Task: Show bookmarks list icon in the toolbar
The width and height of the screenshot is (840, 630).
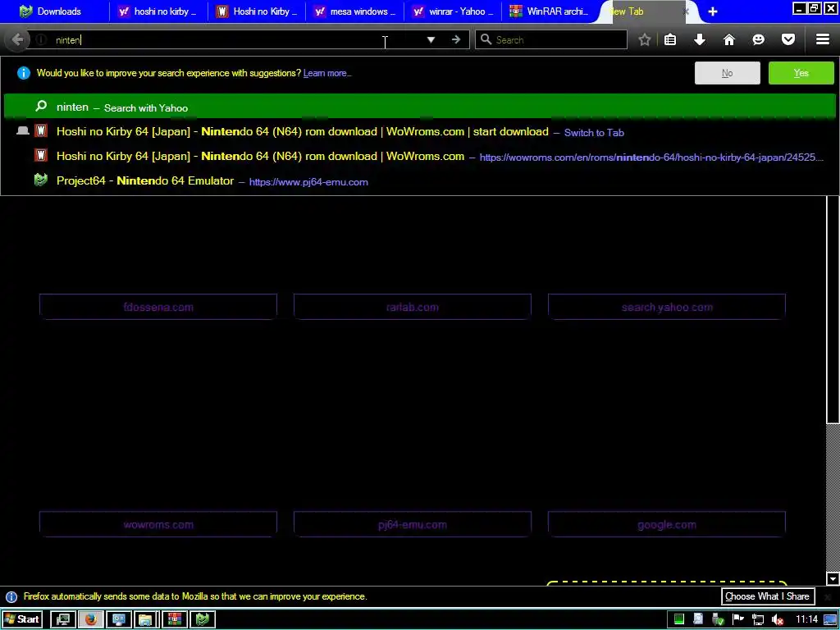Action: coord(670,39)
